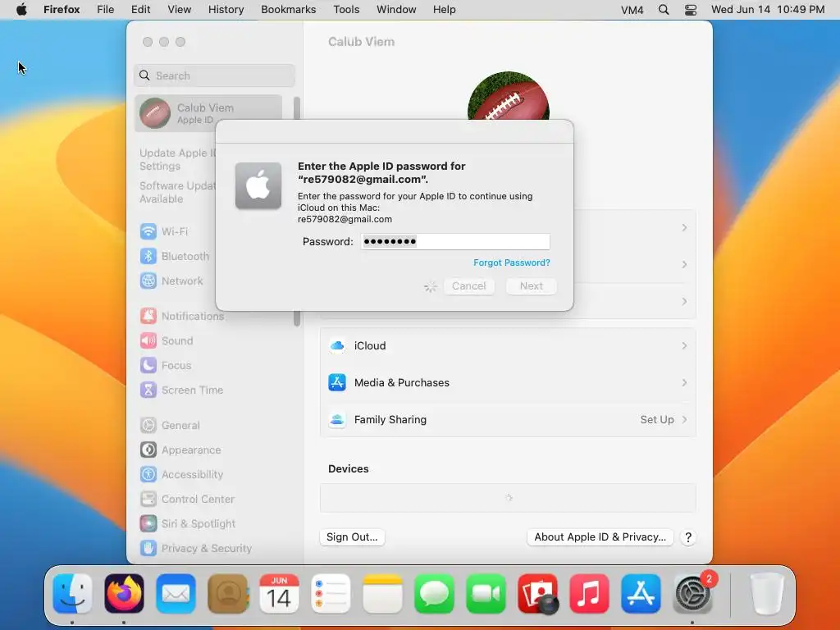Open the Apple menu

tap(21, 10)
